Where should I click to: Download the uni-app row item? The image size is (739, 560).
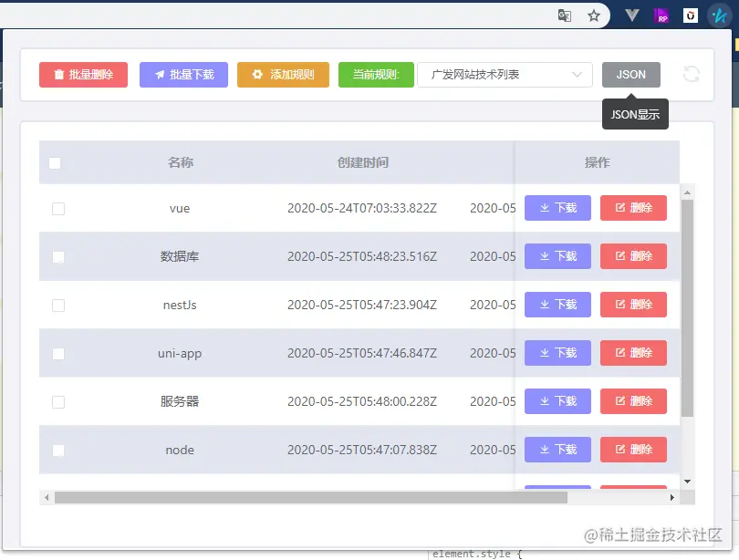[557, 353]
